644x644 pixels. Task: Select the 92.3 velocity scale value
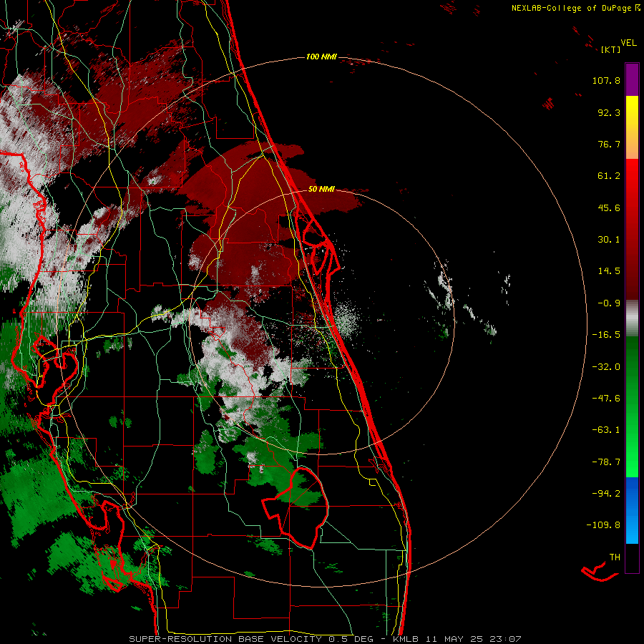pyautogui.click(x=609, y=112)
